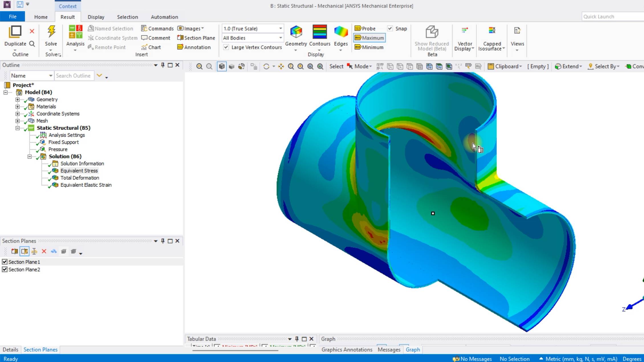Open the Clipboard dropdown
This screenshot has width=644, height=362.
click(505, 66)
